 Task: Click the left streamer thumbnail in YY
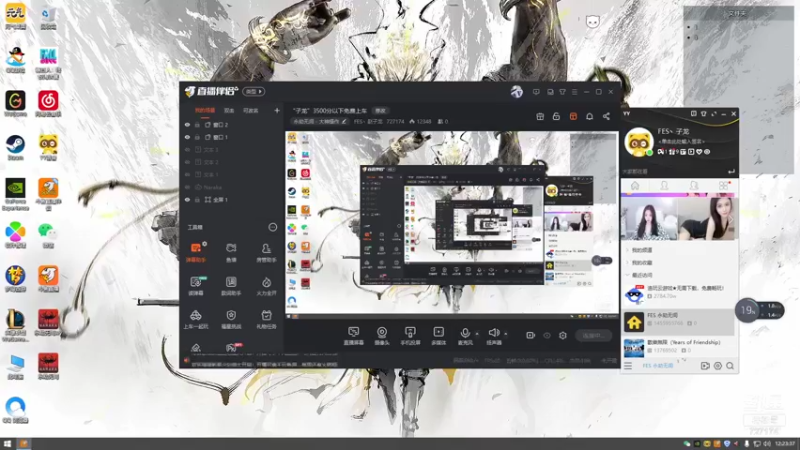pyautogui.click(x=649, y=218)
